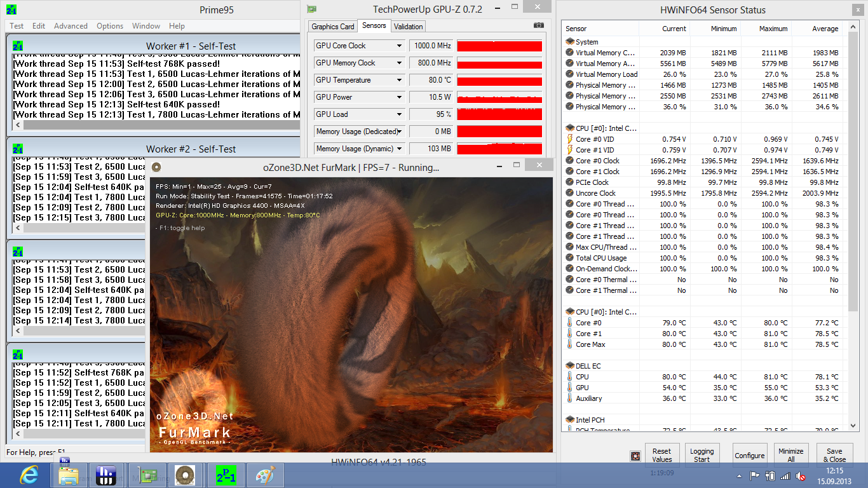Open the Help menu in Prime95
The width and height of the screenshot is (868, 488).
click(x=177, y=26)
